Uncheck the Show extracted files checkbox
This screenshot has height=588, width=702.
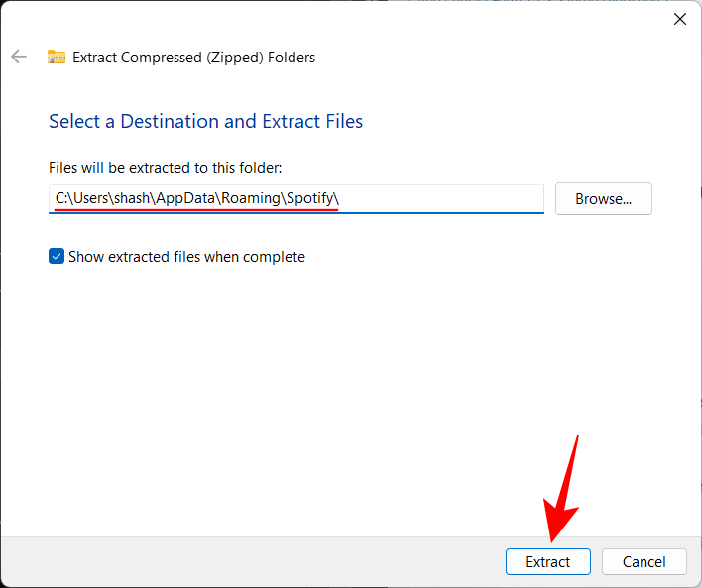coord(57,257)
